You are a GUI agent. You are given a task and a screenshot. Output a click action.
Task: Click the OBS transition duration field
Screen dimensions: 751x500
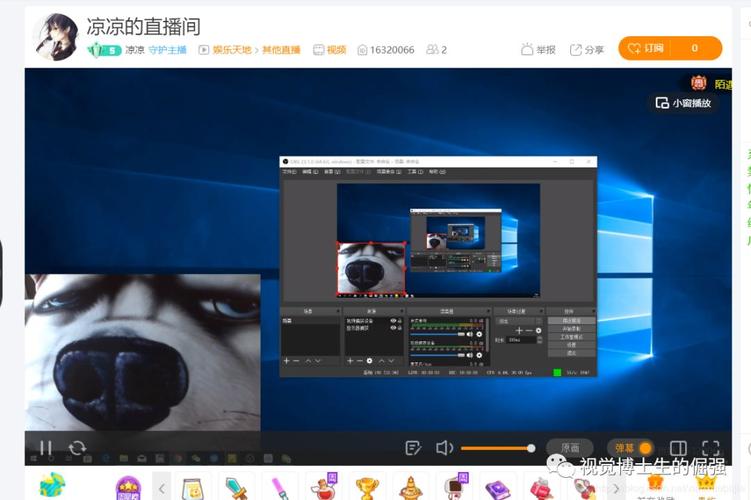(522, 340)
